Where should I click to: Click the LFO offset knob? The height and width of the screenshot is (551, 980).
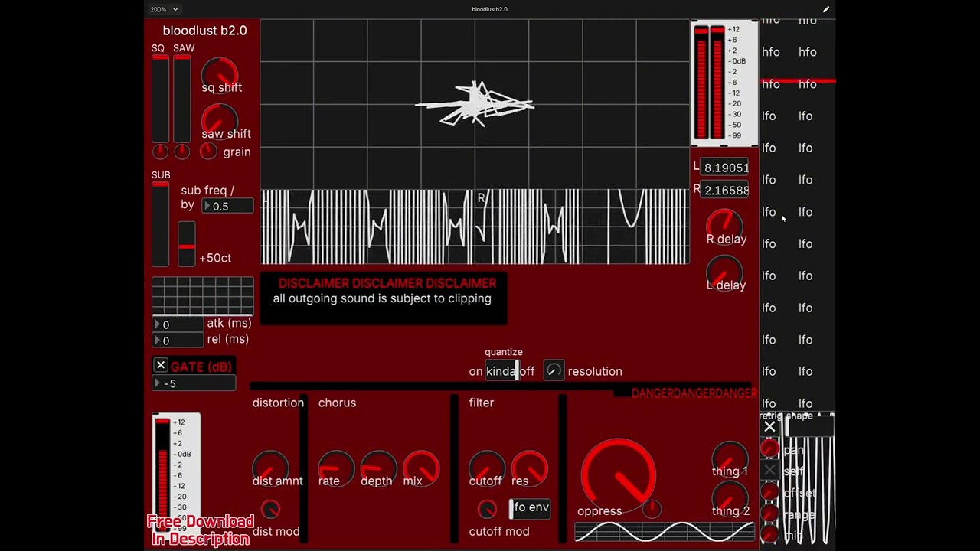(x=769, y=492)
